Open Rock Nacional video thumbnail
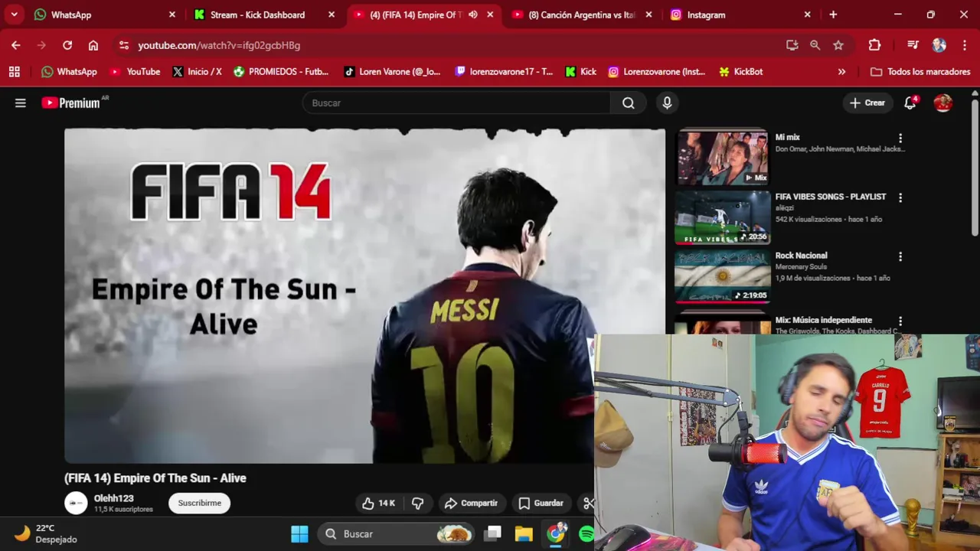Image resolution: width=980 pixels, height=551 pixels. tap(722, 276)
